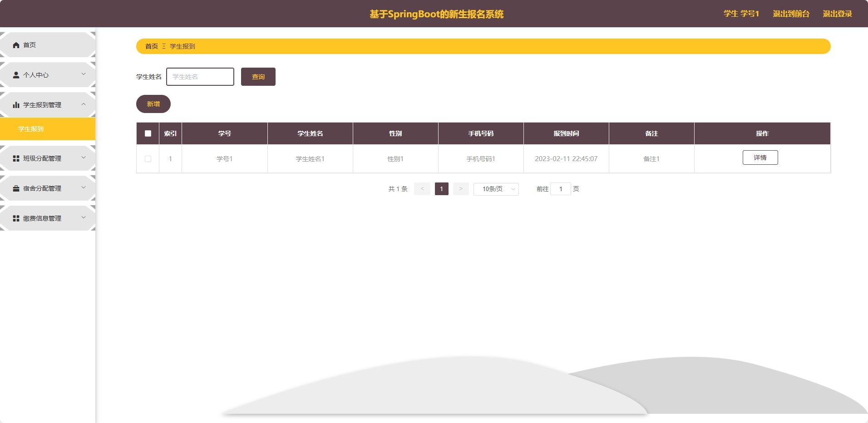868x423 pixels.
Task: Click the 学生姓名1 table cell
Action: (x=310, y=159)
